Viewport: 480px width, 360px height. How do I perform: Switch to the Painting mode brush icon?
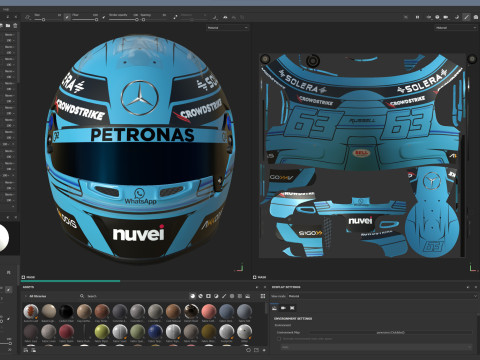pyautogui.click(x=466, y=17)
